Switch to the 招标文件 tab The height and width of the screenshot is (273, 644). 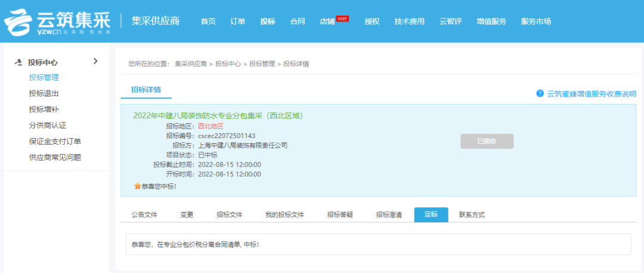(x=230, y=215)
